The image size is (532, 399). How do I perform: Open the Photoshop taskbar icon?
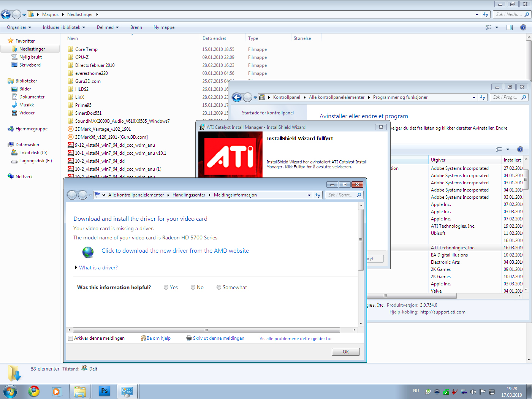pos(104,391)
